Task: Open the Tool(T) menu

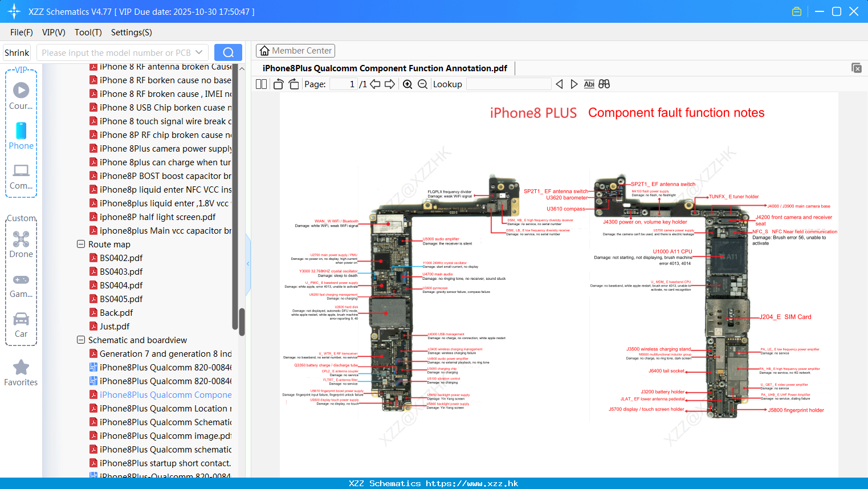Action: (x=88, y=32)
